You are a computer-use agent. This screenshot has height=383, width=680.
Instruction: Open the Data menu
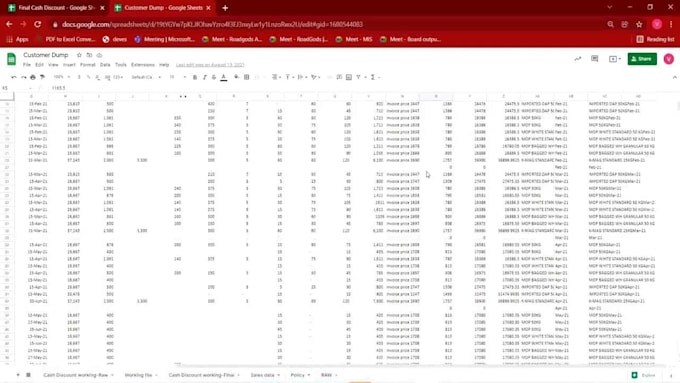point(105,65)
